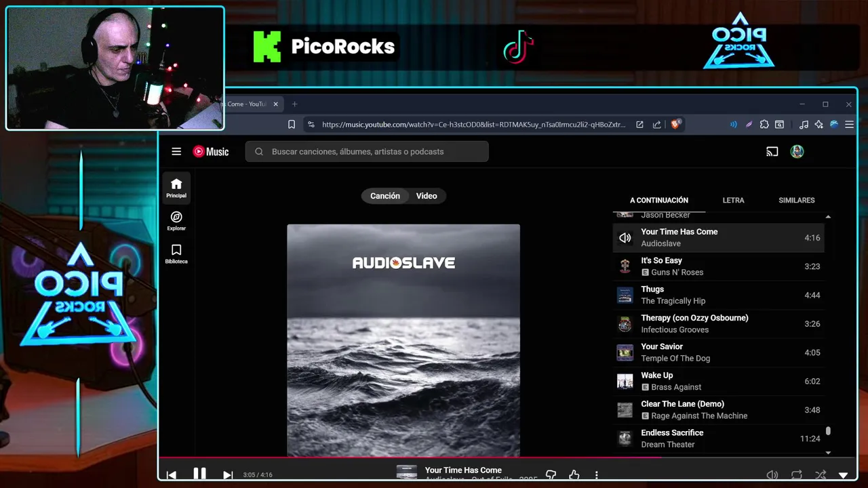Click the blue globe toolbar icon
The width and height of the screenshot is (868, 488).
tap(834, 125)
